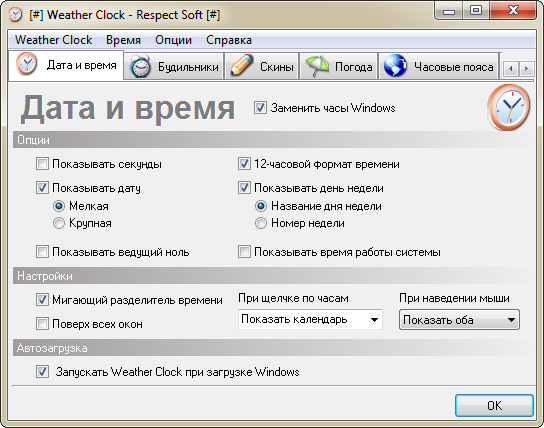
Task: Toggle Показывать дату checkbox
Action: point(42,188)
